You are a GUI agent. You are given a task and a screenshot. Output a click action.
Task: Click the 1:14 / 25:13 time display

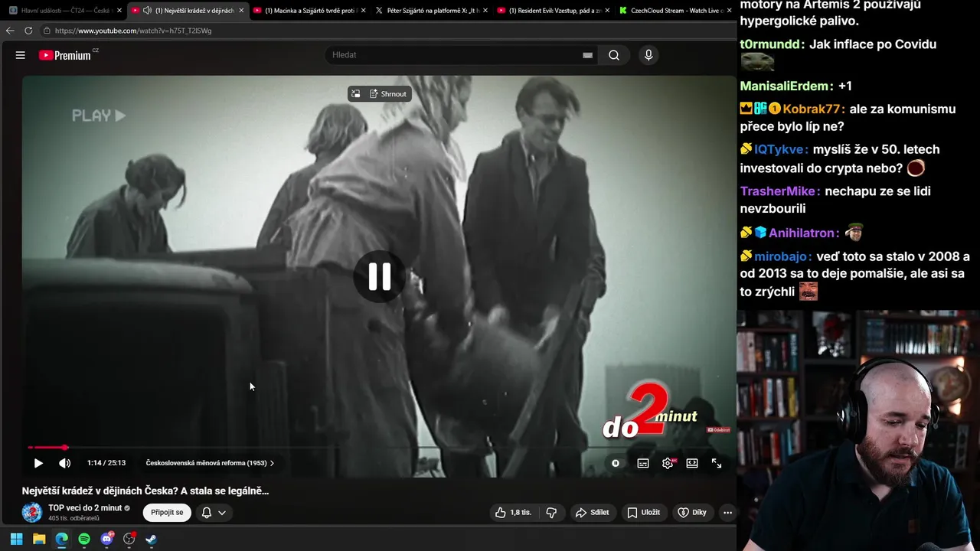pos(106,463)
